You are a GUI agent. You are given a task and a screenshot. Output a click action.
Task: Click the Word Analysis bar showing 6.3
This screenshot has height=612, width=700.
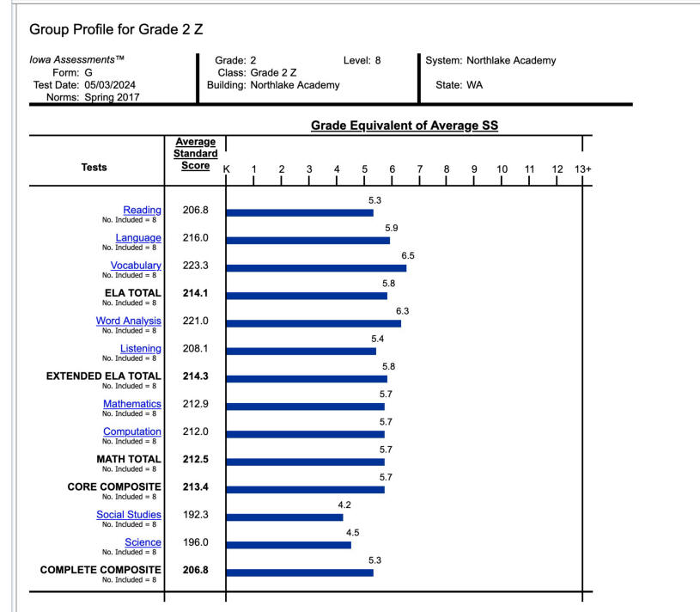click(x=313, y=323)
